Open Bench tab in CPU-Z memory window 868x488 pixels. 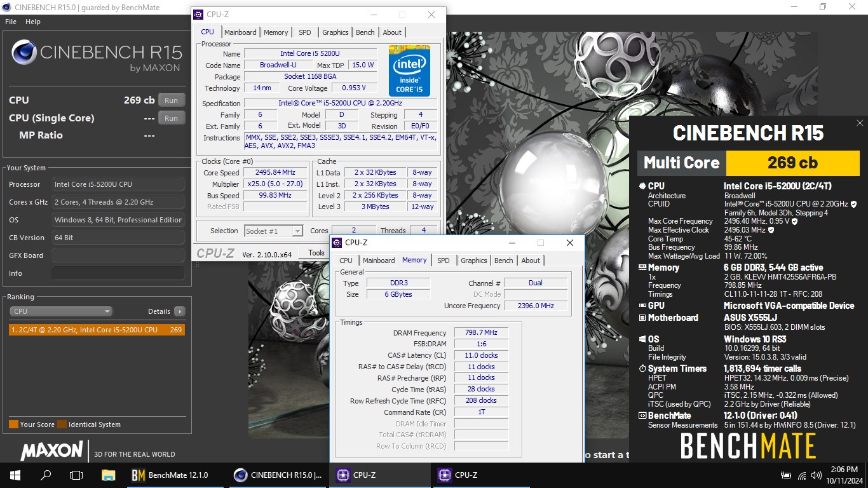(503, 261)
